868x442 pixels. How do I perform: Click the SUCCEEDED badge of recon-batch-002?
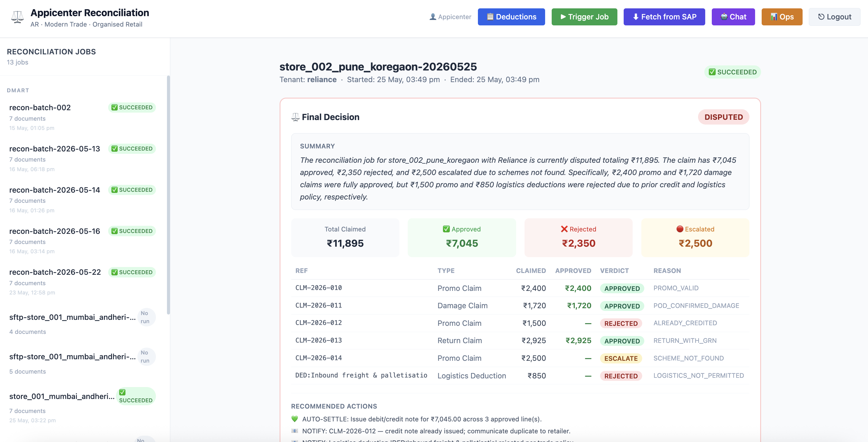tap(132, 107)
